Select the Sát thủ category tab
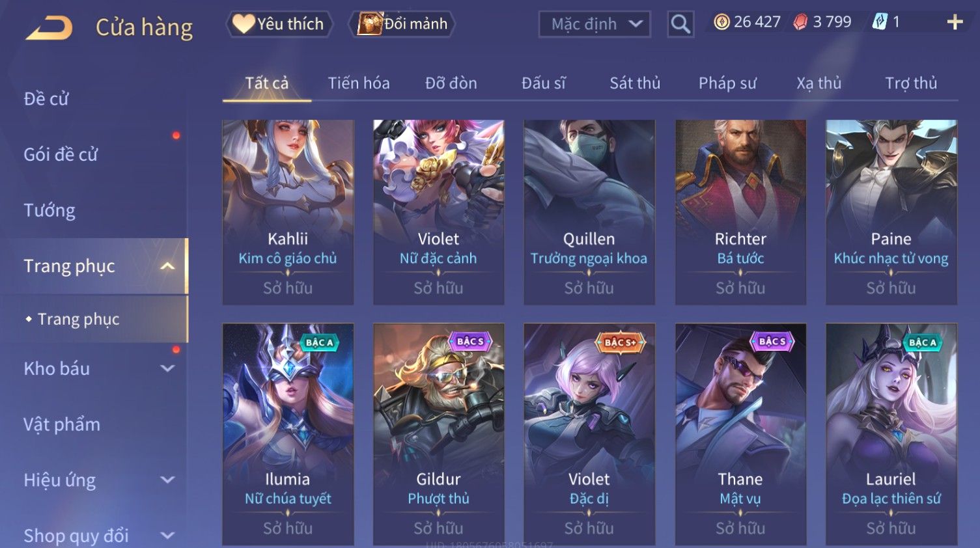This screenshot has height=548, width=980. tap(635, 83)
